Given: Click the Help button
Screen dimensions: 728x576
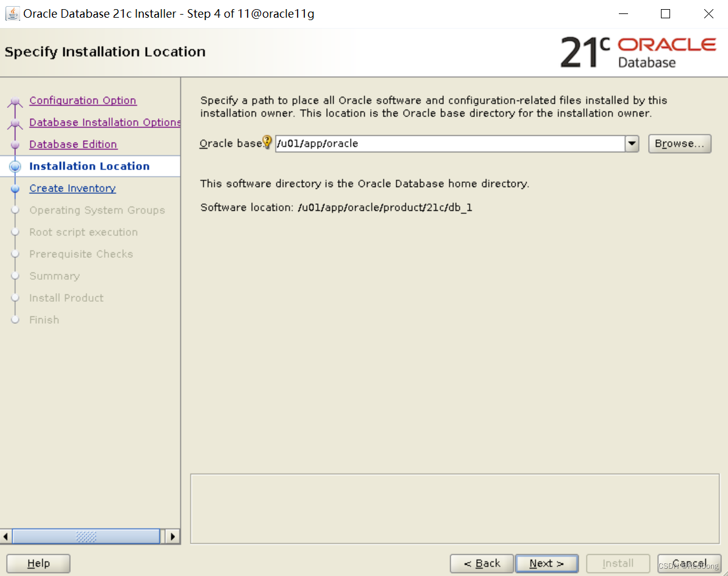Looking at the screenshot, I should point(38,563).
